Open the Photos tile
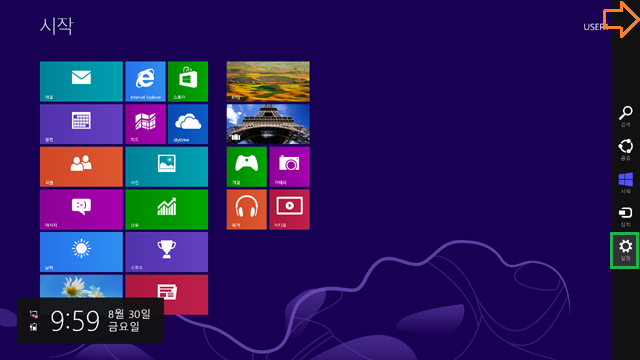Viewport: 640px width, 360px height. pyautogui.click(x=167, y=167)
